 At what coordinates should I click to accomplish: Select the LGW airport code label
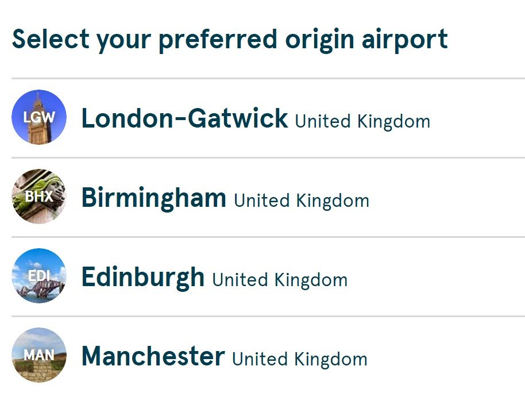[x=39, y=117]
